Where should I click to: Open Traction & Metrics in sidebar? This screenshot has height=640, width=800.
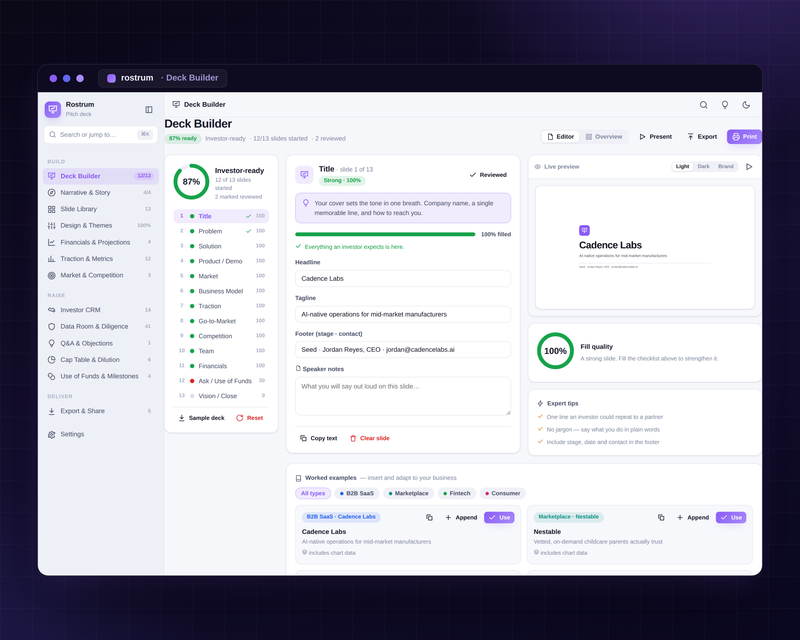tap(101, 259)
